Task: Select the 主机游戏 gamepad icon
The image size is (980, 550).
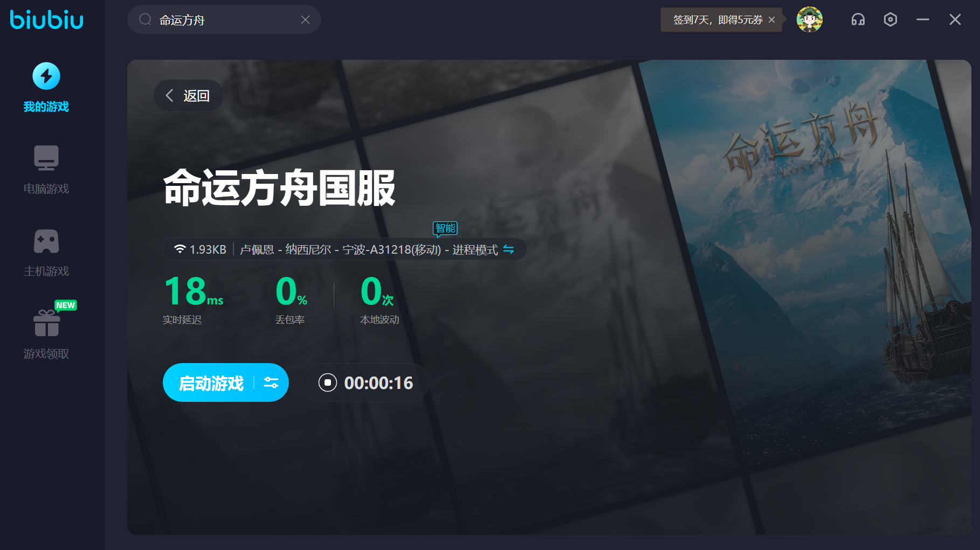Action: click(46, 241)
